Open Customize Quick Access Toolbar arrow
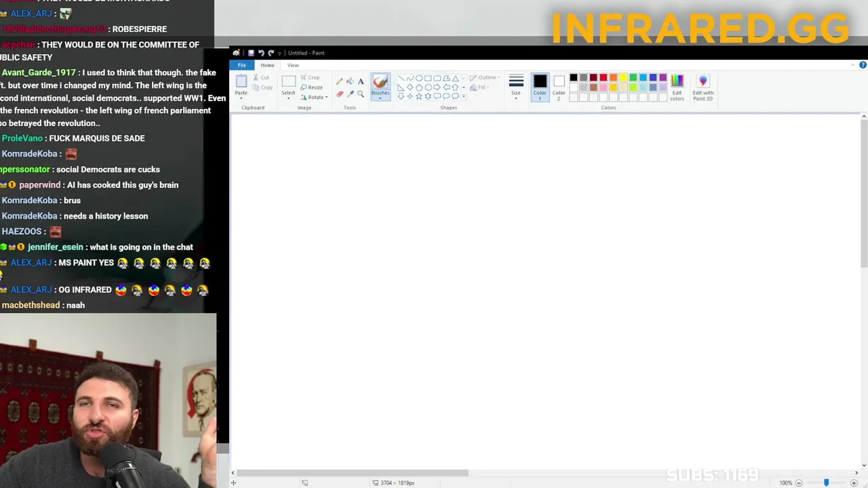Viewport: 868px width, 488px height. coord(279,53)
